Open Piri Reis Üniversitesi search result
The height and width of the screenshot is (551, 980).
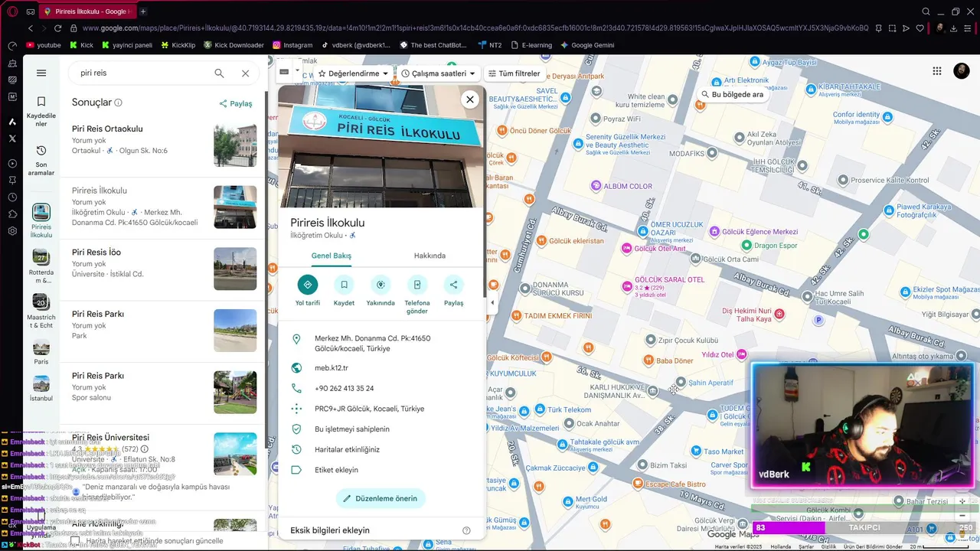(x=163, y=467)
